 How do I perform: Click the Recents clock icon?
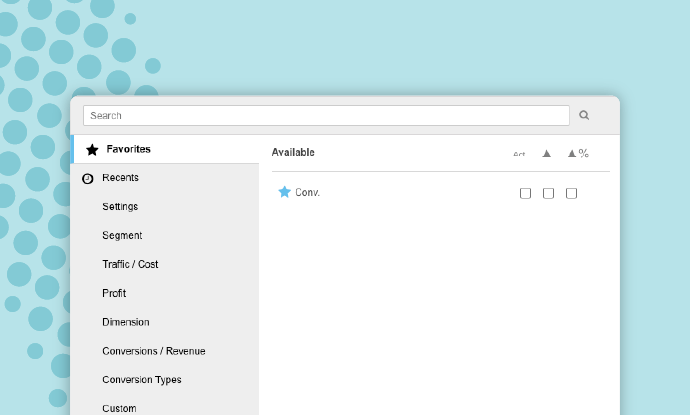(88, 178)
